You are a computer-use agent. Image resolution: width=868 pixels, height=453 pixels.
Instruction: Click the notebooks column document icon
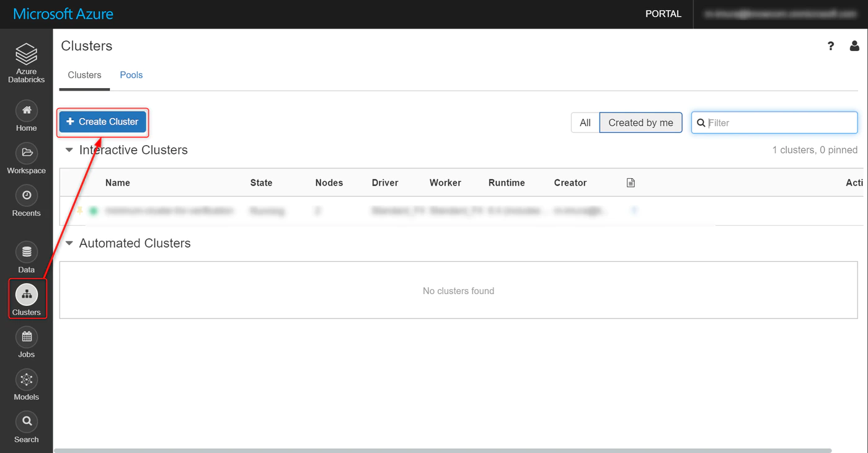pyautogui.click(x=631, y=182)
